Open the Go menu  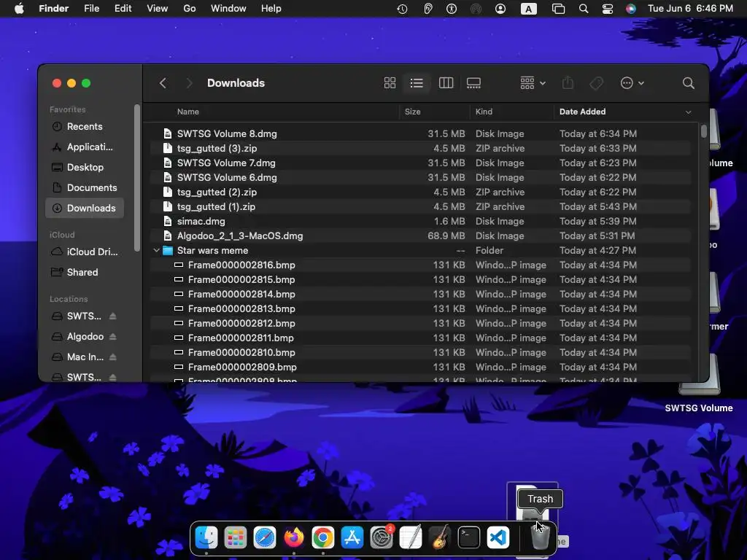[x=190, y=9]
